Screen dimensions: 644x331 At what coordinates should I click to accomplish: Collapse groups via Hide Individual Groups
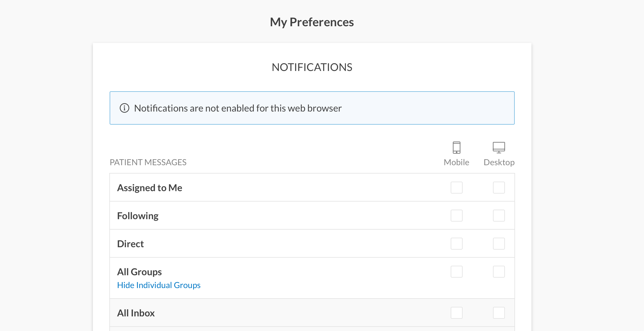tap(159, 285)
